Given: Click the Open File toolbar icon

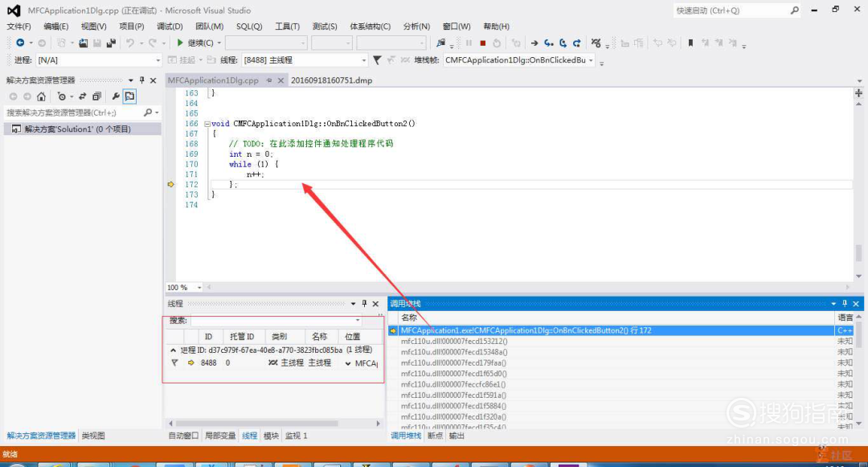Looking at the screenshot, I should click(83, 43).
